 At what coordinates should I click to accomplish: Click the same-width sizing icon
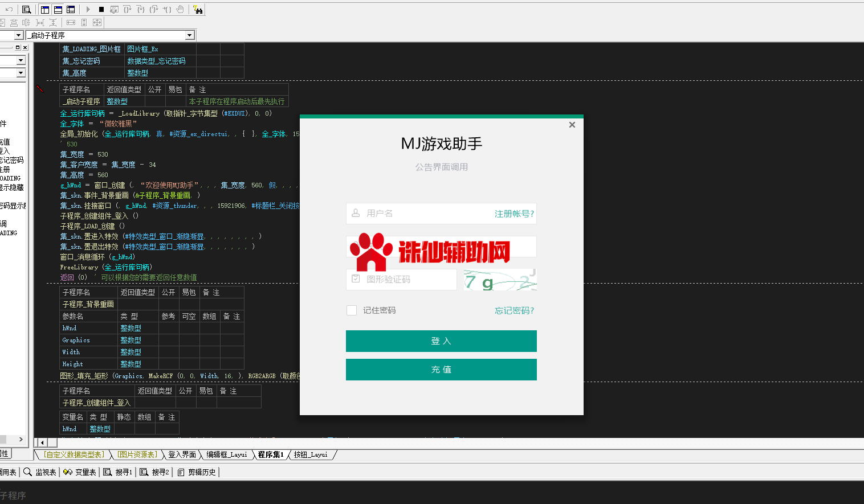71,23
